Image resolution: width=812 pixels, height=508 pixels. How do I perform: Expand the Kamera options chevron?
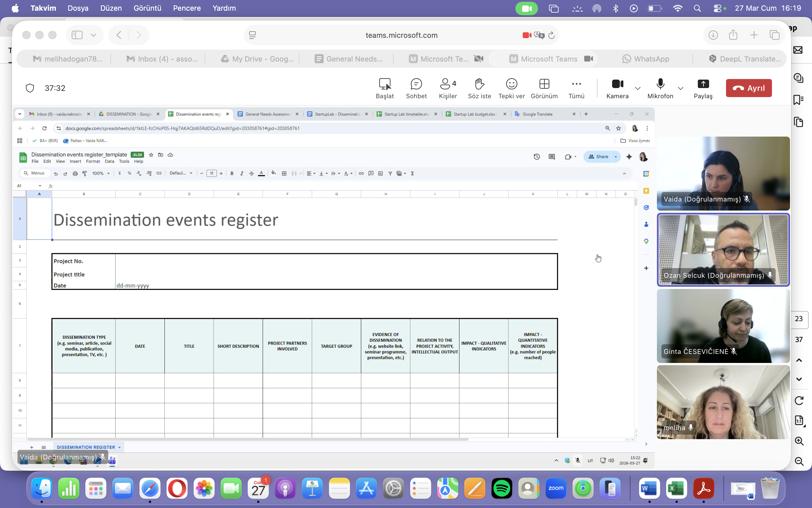pos(637,88)
